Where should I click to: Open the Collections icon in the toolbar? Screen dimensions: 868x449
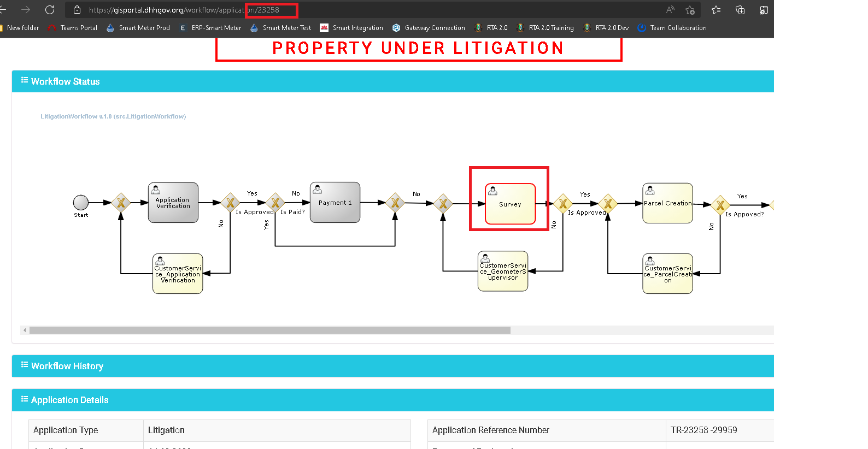740,10
